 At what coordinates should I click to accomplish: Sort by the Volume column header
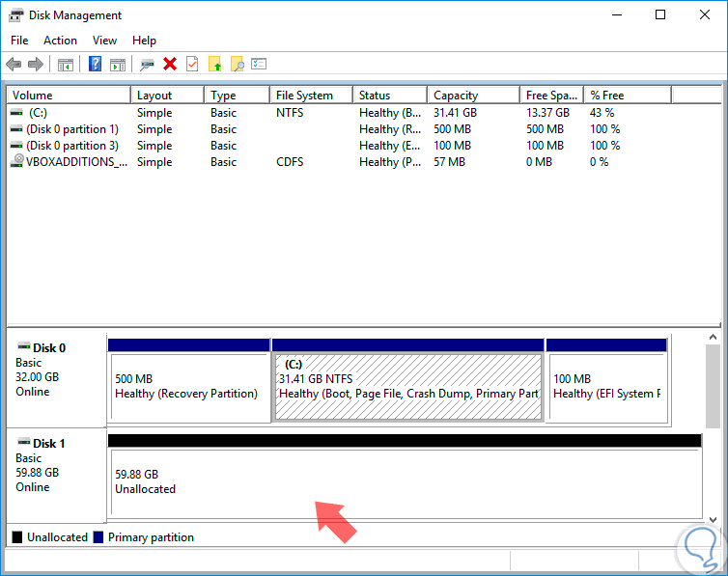click(69, 96)
